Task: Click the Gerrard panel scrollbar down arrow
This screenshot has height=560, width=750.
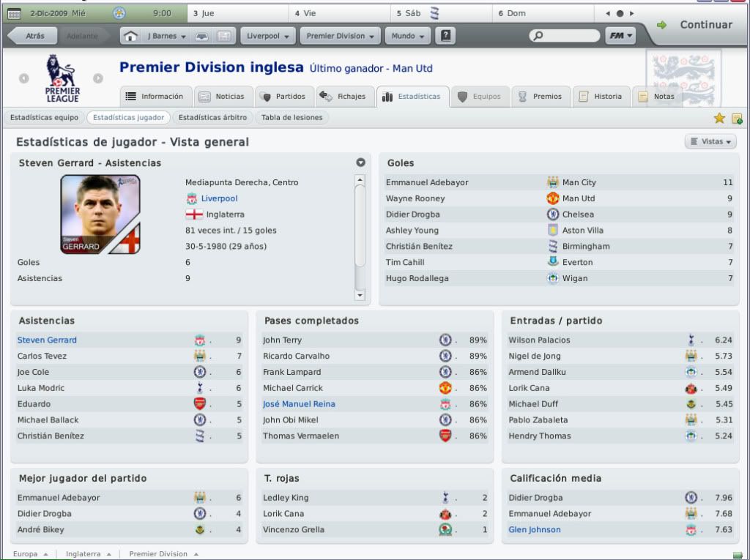Action: coord(360,296)
